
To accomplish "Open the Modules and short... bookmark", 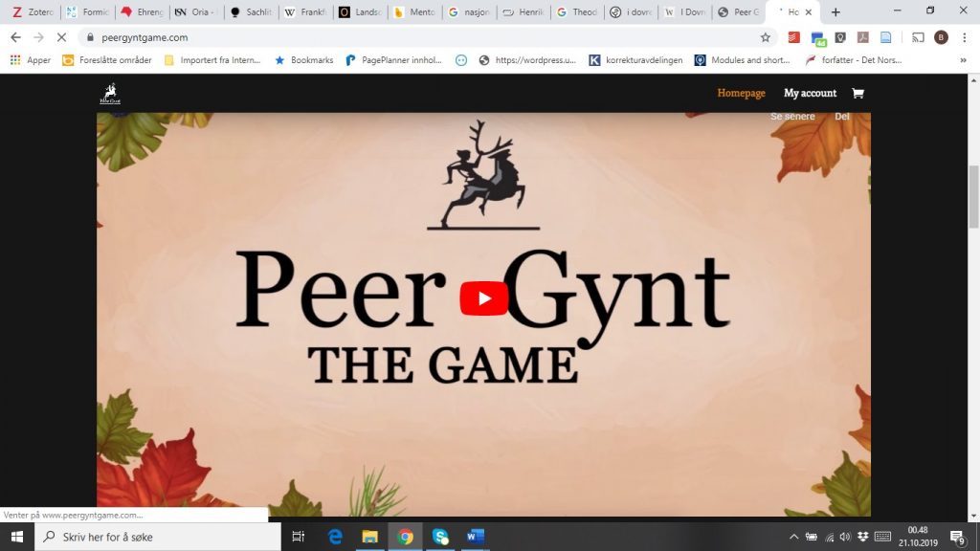I will [743, 60].
